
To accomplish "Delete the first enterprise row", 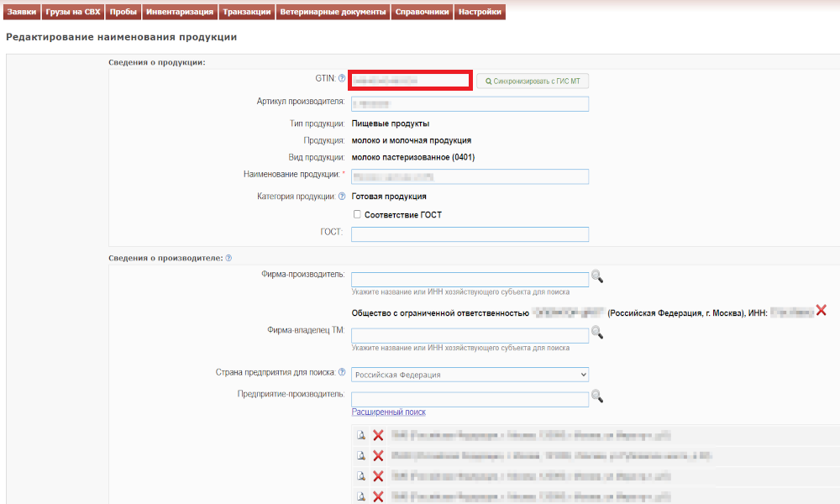I will (378, 435).
